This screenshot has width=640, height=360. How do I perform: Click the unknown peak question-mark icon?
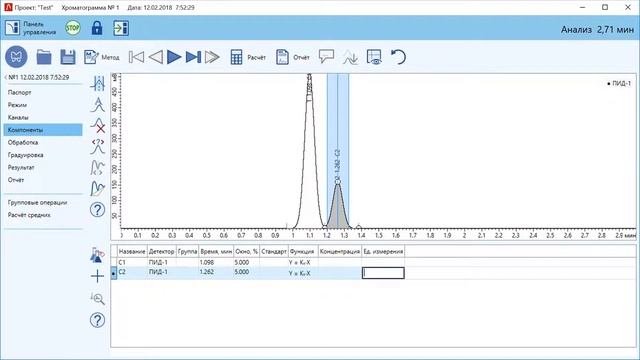point(98,146)
